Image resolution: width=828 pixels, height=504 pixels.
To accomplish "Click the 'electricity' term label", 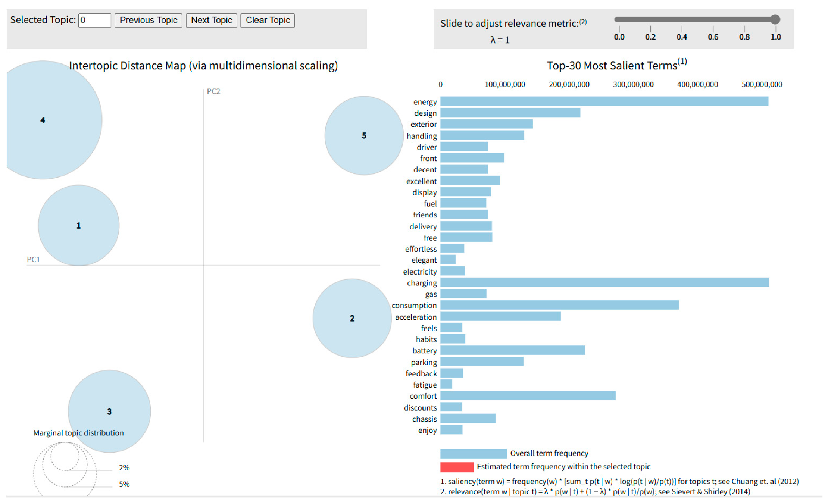I will tap(420, 272).
